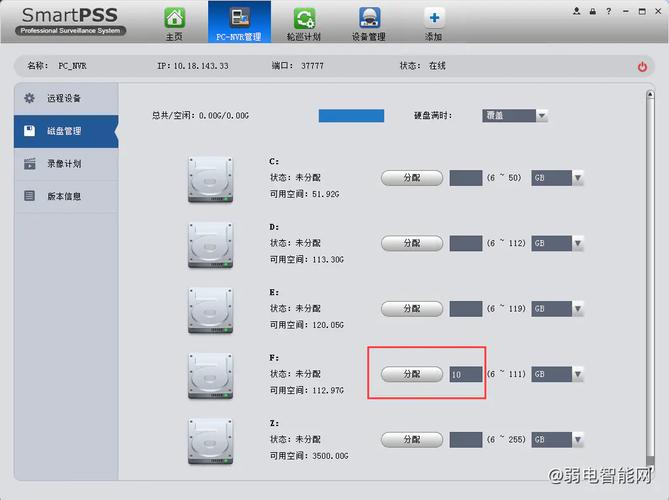Screen dimensions: 669x500
Task: Open the GB unit dropdown for drive D:
Action: point(557,243)
